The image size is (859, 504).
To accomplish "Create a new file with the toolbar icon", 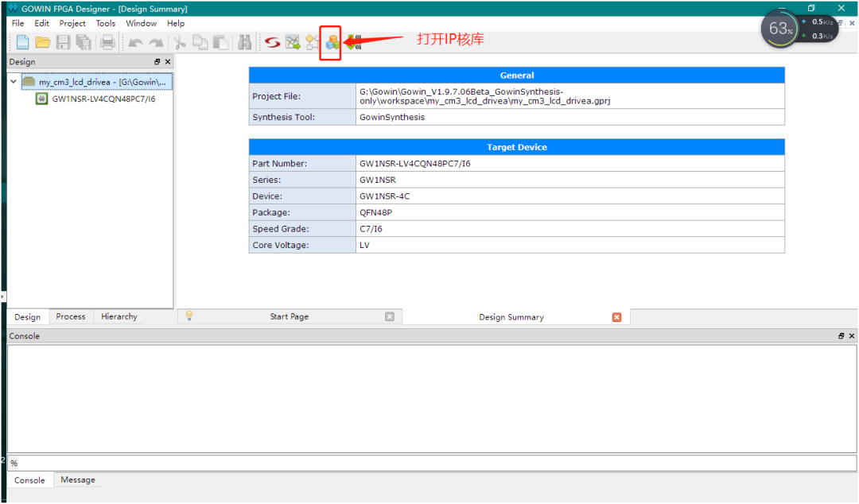I will (x=22, y=42).
